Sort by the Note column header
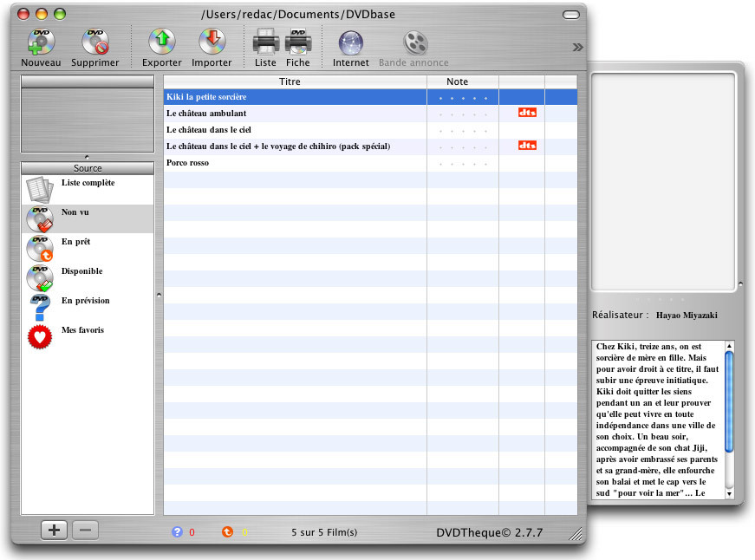This screenshot has width=755, height=560. tap(458, 81)
